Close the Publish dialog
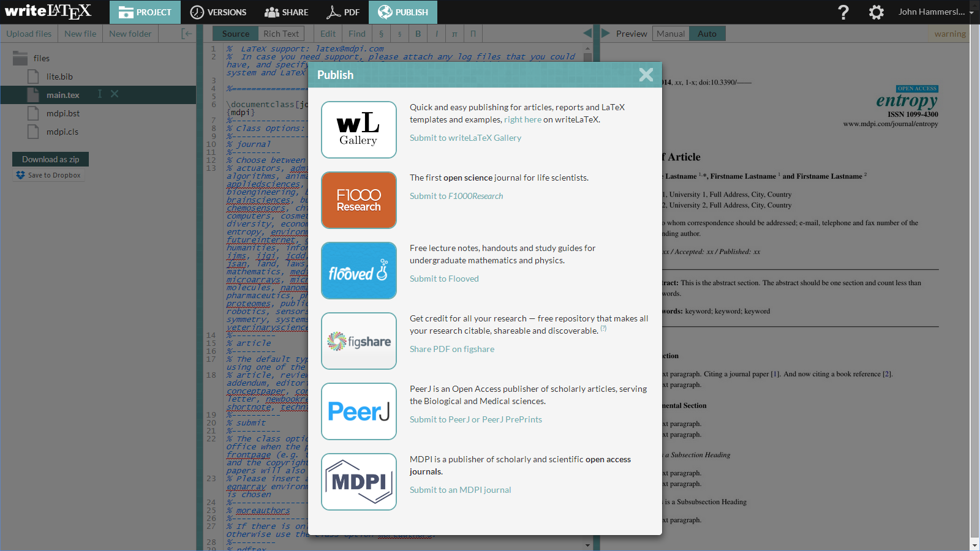The height and width of the screenshot is (551, 980). click(646, 75)
